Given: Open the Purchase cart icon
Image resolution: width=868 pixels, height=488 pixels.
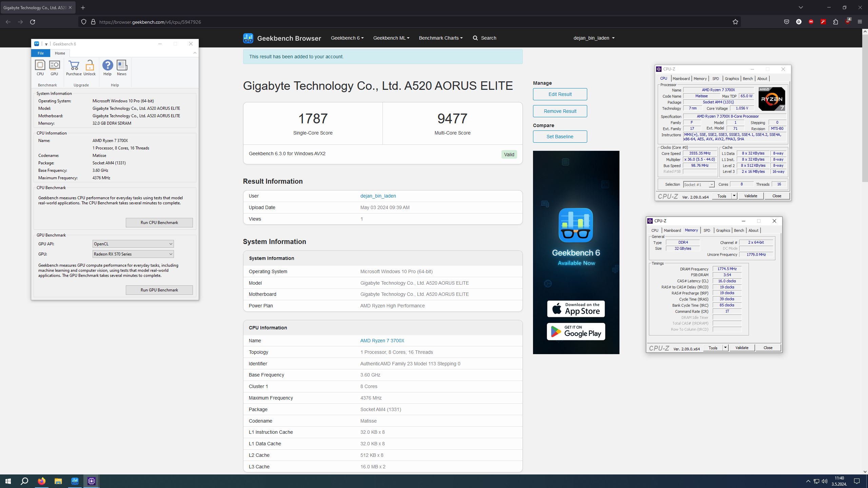Looking at the screenshot, I should pos(74,68).
